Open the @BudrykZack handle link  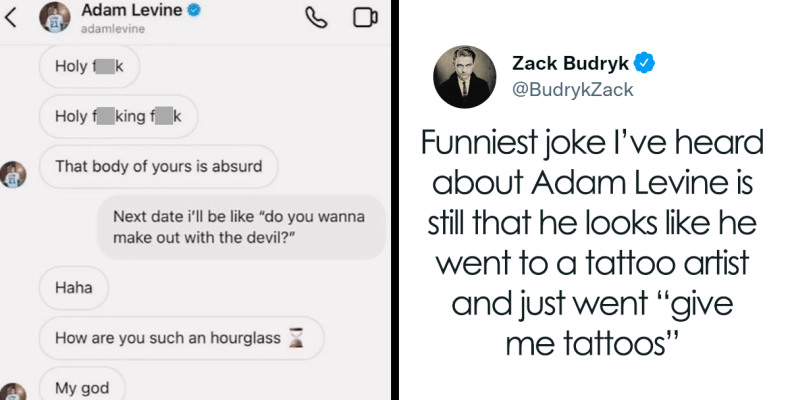click(572, 90)
